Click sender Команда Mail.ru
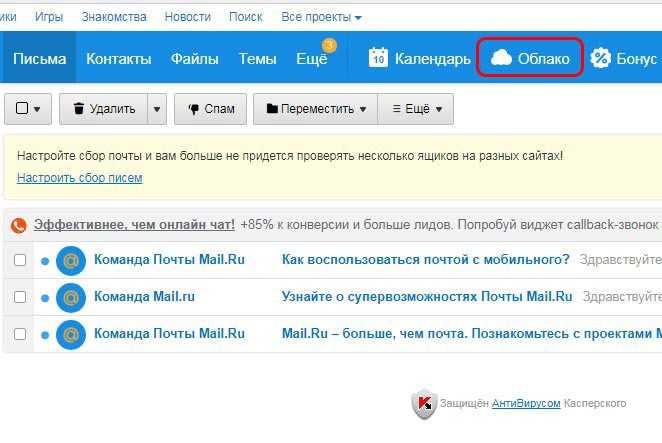The height and width of the screenshot is (443, 662). 144,297
